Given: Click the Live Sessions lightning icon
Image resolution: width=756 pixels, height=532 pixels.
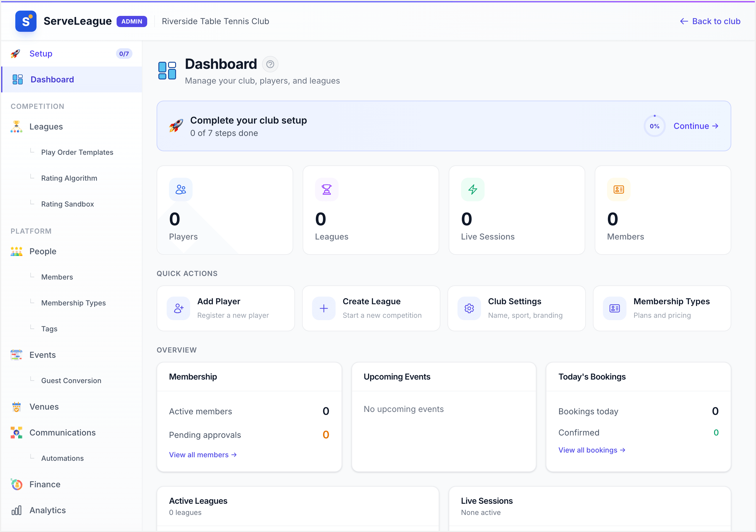Looking at the screenshot, I should (473, 189).
